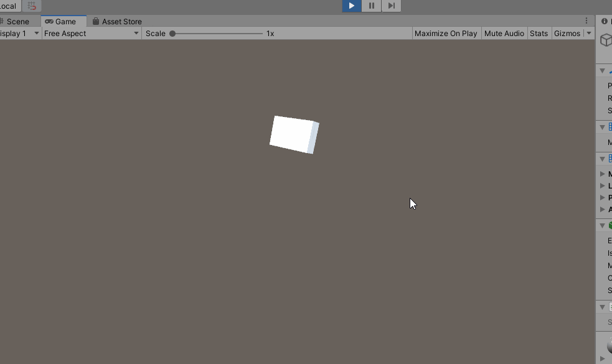Open the Asset Store tab

(121, 21)
